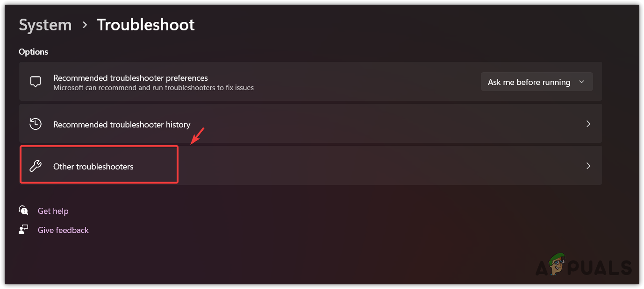Click the Give feedback person icon
The width and height of the screenshot is (644, 289).
[23, 230]
